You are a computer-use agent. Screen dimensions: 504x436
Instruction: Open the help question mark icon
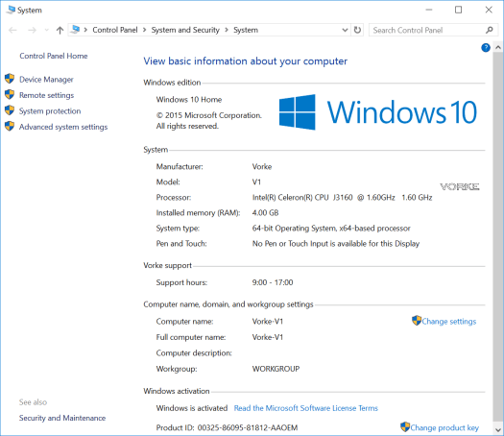[486, 48]
